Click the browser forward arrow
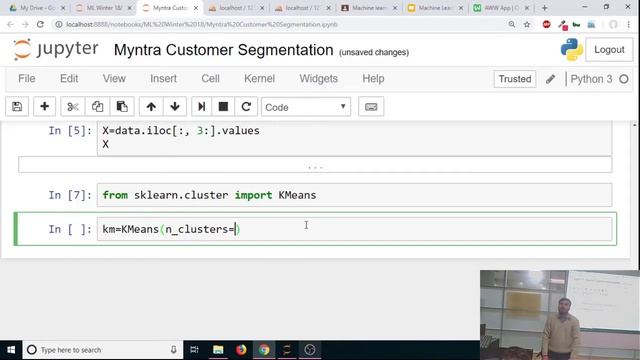Image resolution: width=640 pixels, height=360 pixels. (25, 24)
